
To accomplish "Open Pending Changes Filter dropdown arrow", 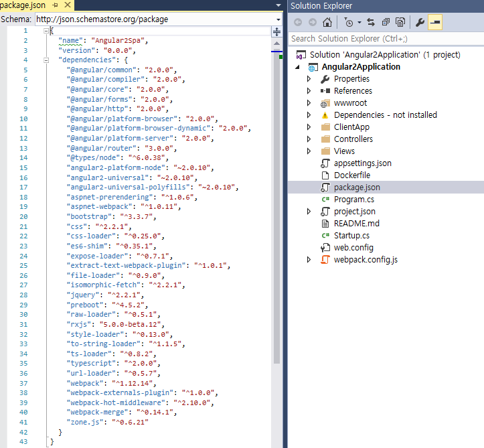I will point(359,22).
